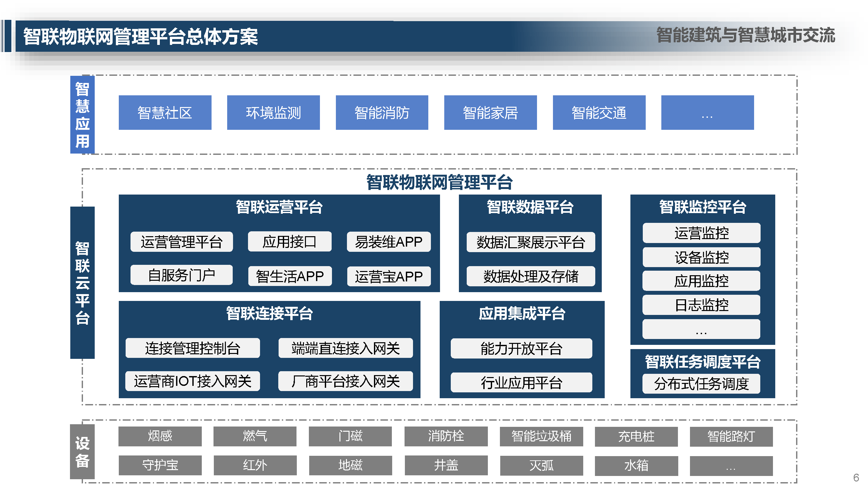Select the 守护宝 device box
868x488 pixels.
click(x=160, y=466)
